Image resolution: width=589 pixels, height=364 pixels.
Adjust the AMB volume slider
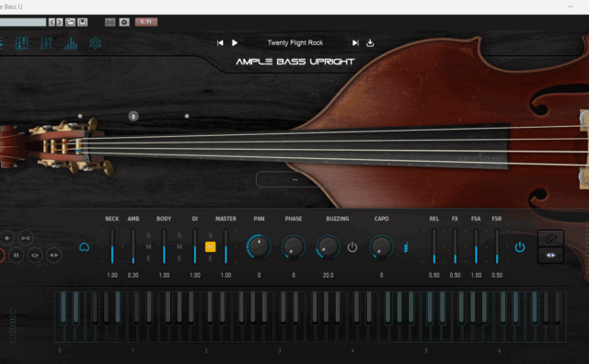[133, 246]
